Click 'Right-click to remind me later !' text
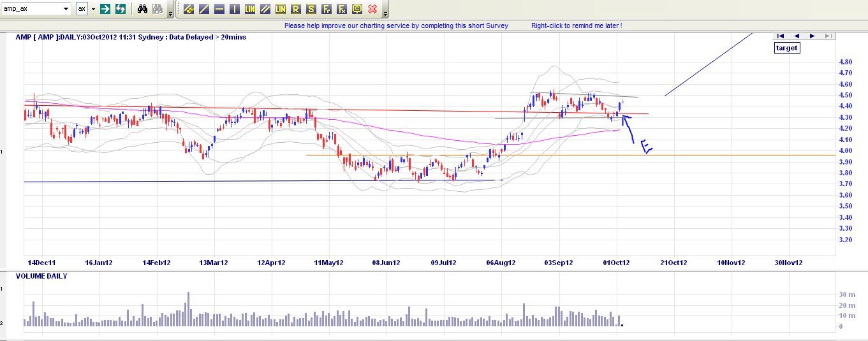This screenshot has width=868, height=341. pyautogui.click(x=577, y=25)
